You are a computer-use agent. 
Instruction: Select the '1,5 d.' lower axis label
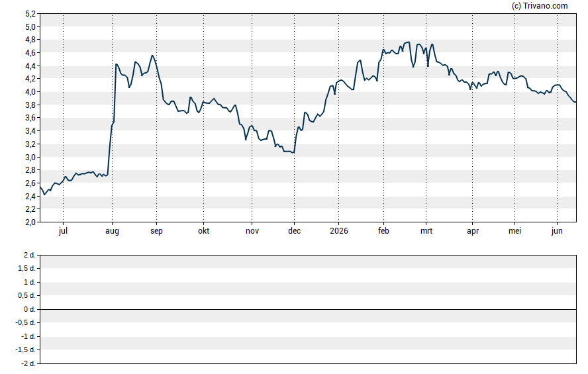point(27,268)
